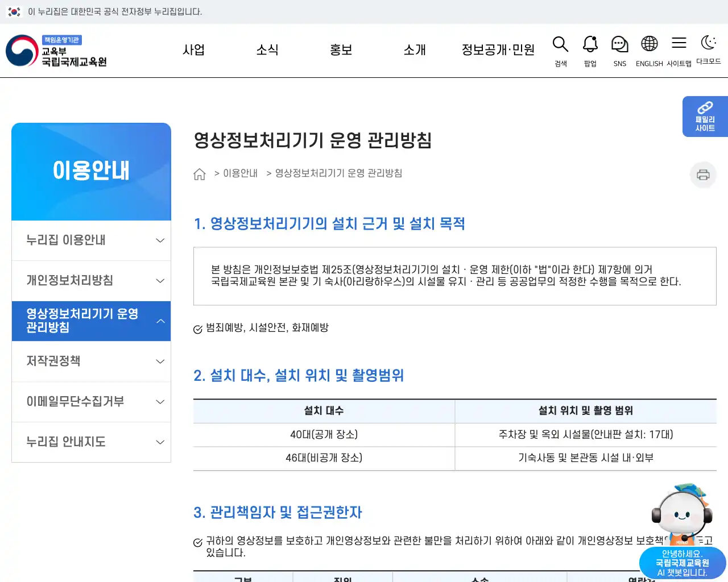Click the 설치 위치 및 촬영 범위 header

coord(586,411)
